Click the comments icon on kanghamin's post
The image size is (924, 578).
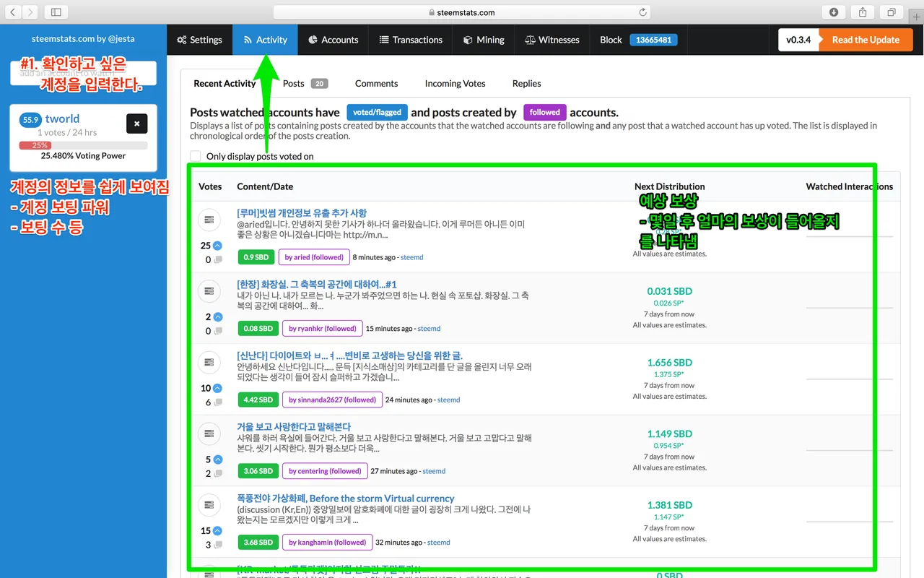point(218,545)
